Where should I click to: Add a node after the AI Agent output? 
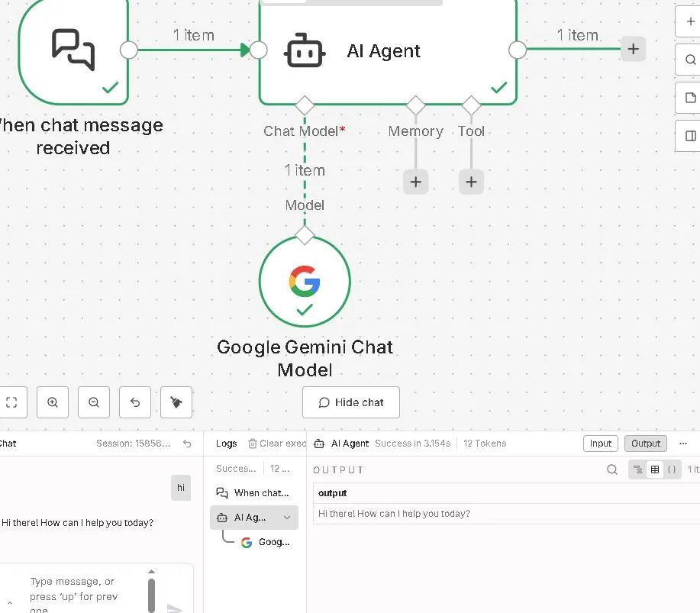click(633, 49)
